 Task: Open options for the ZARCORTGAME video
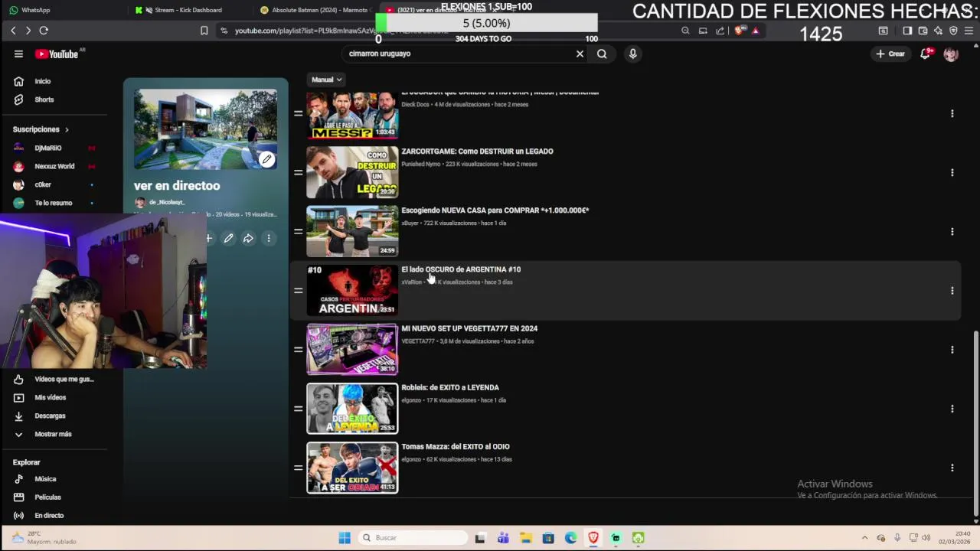[x=952, y=172]
